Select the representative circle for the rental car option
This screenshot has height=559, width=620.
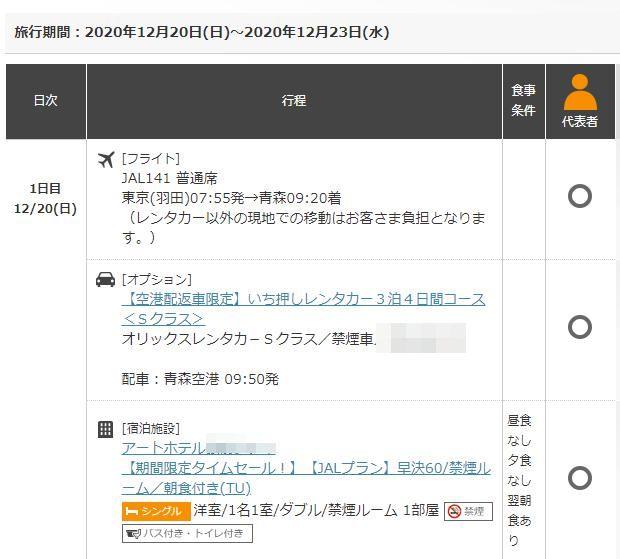click(580, 327)
